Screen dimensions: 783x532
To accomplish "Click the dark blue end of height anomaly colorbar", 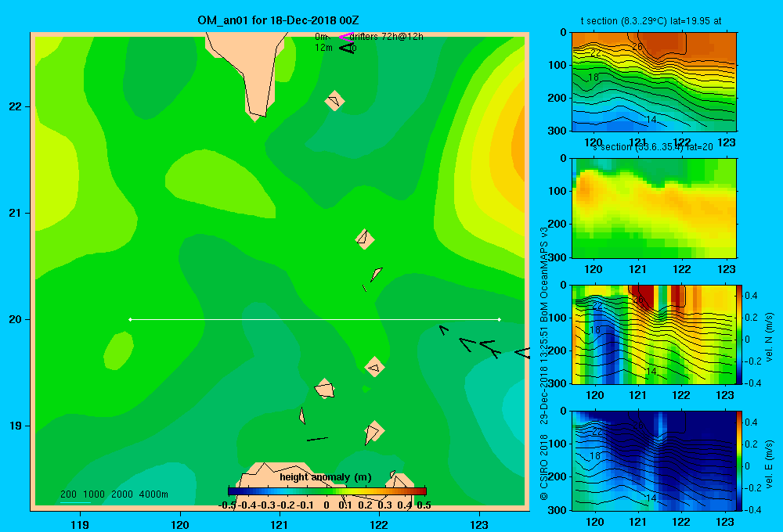I will pyautogui.click(x=233, y=491).
